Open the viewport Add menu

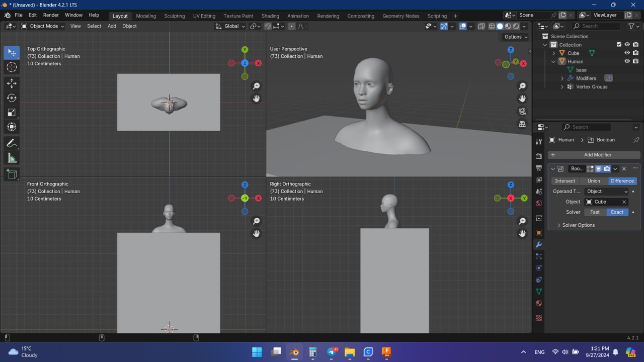[112, 26]
